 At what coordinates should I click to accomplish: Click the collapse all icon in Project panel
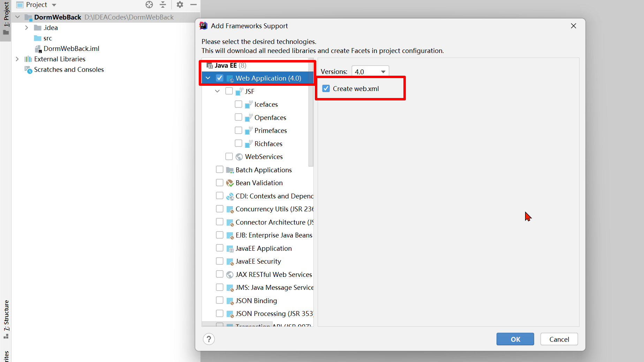(163, 5)
